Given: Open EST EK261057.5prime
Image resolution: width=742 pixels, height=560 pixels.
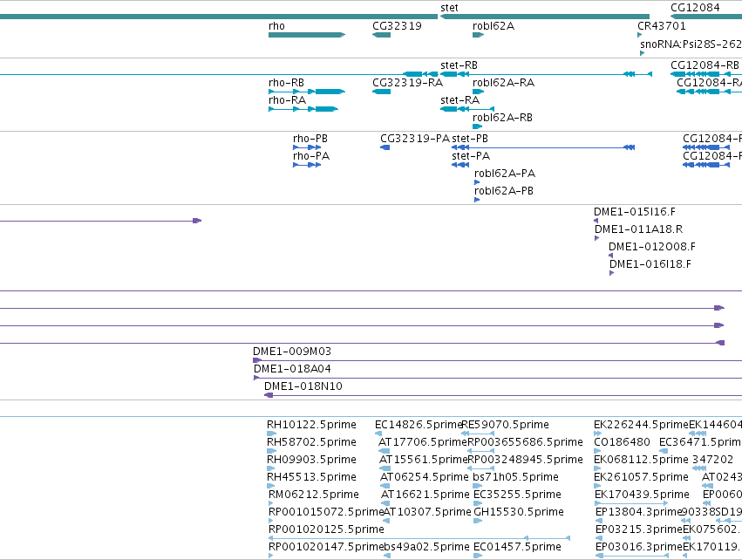Looking at the screenshot, I should (641, 477).
